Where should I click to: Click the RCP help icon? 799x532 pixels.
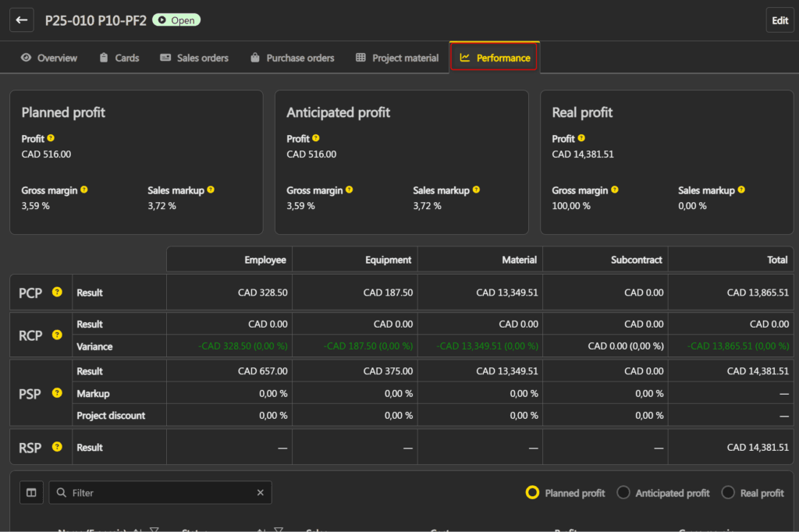pyautogui.click(x=57, y=335)
